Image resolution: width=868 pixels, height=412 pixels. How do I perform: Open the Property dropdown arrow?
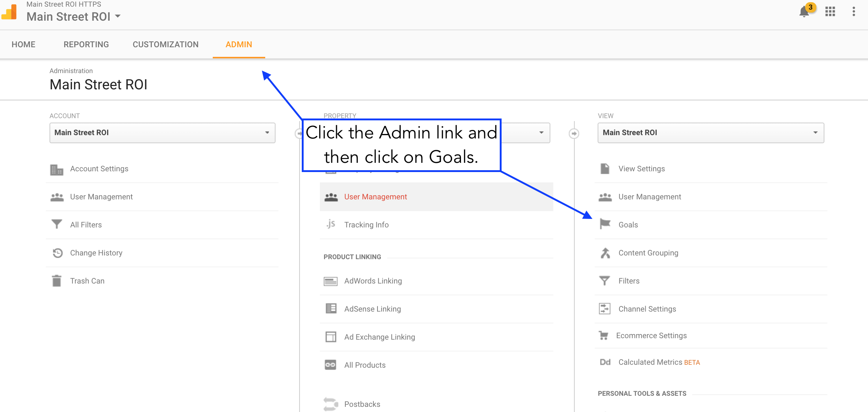tap(541, 133)
